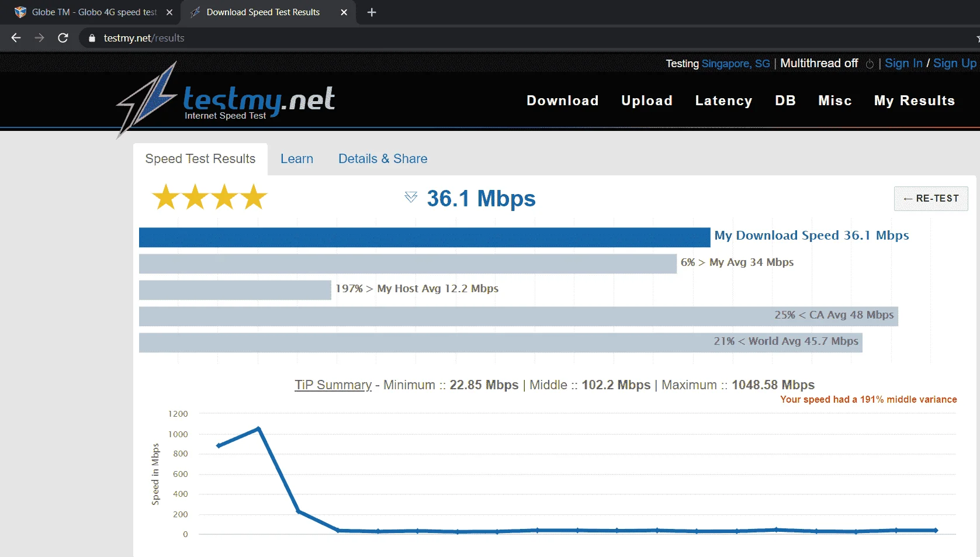Open a new browser tab with plus icon

click(372, 12)
